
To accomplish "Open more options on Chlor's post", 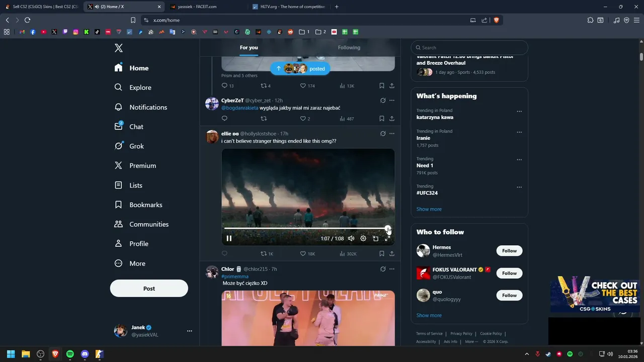I will tap(392, 269).
